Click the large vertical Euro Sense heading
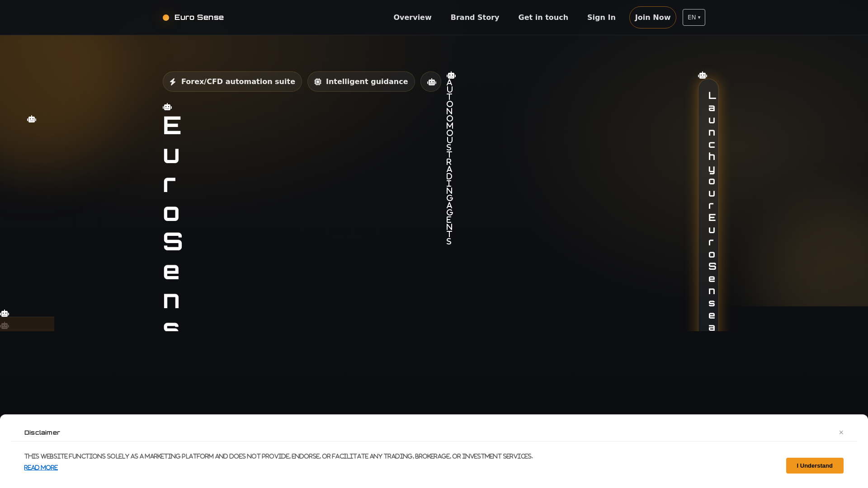This screenshot has width=868, height=488. coord(172,224)
